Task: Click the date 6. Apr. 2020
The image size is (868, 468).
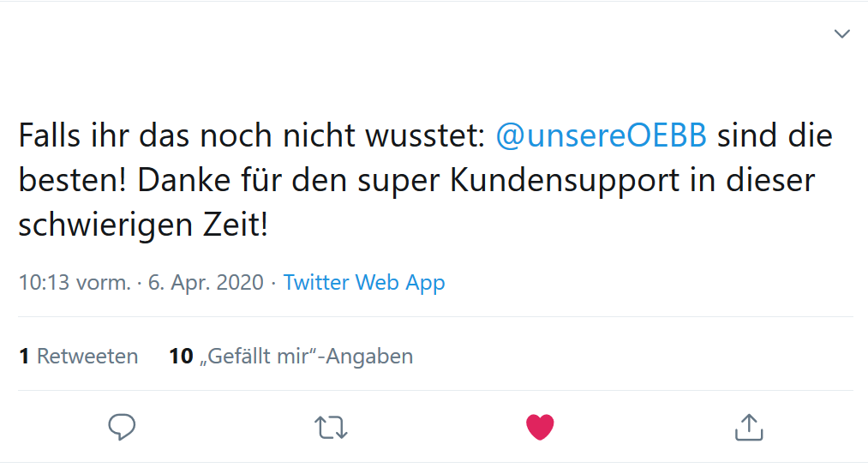Action: 206,282
